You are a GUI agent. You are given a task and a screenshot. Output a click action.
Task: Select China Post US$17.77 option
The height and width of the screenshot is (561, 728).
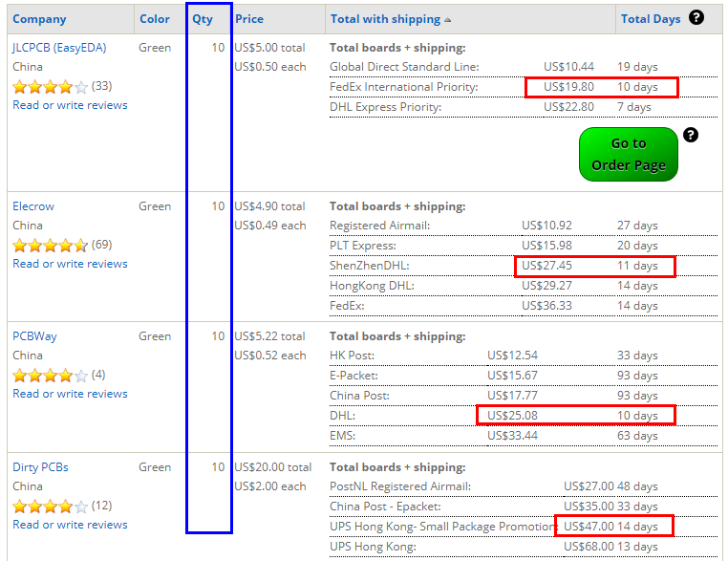coord(524,396)
